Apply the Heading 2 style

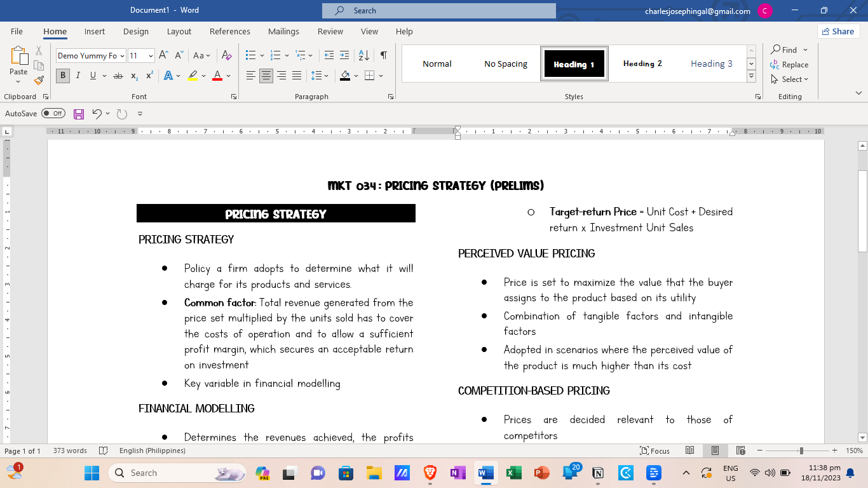tap(642, 64)
